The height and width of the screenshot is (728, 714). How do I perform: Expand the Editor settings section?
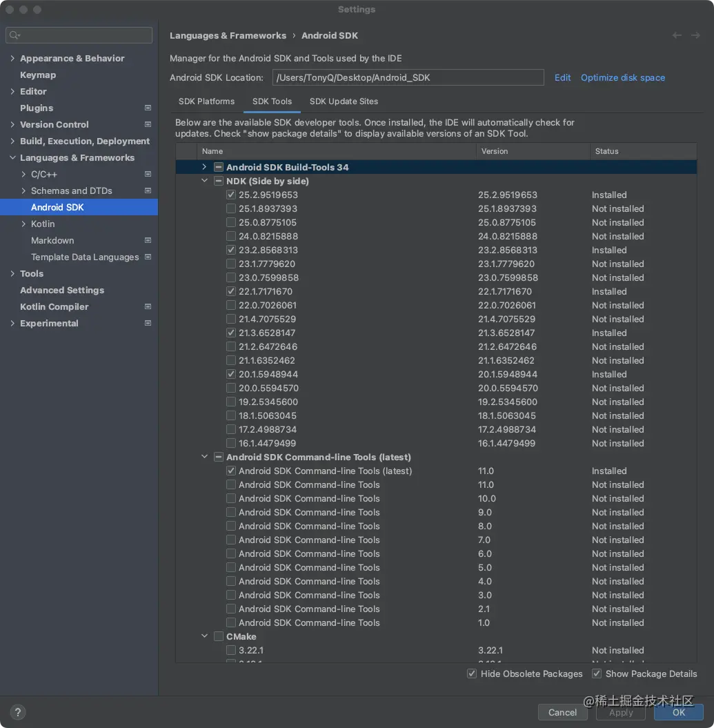coord(12,92)
